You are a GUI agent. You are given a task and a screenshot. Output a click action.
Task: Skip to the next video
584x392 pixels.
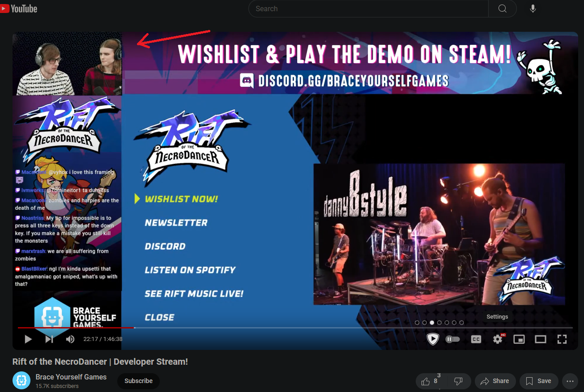coord(49,339)
